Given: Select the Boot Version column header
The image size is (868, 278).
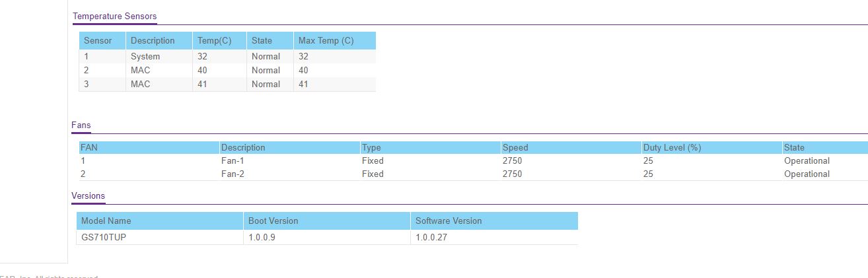Looking at the screenshot, I should point(273,221).
